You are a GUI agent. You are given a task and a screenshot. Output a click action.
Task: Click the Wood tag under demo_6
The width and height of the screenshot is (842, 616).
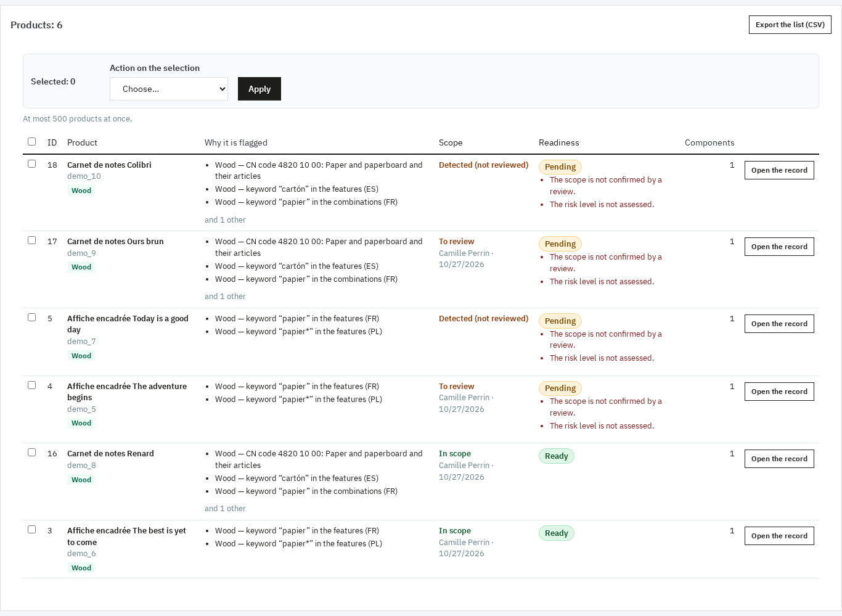pos(81,568)
